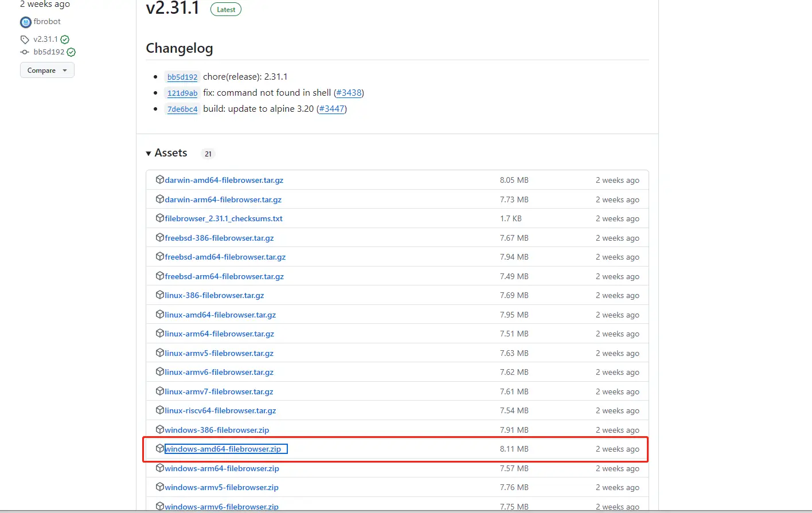Viewport: 812px width, 513px height.
Task: Click the commit icon beside bb5d192
Action: 24,52
